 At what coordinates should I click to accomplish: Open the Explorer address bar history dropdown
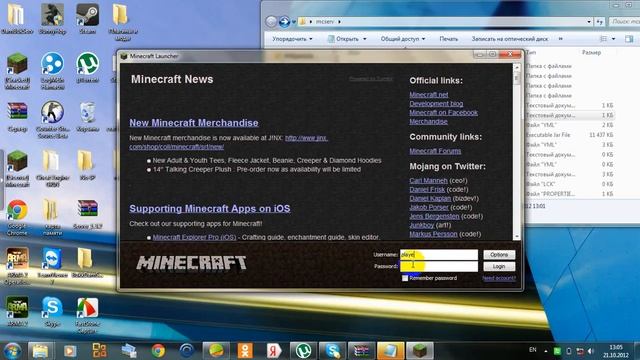tap(589, 22)
